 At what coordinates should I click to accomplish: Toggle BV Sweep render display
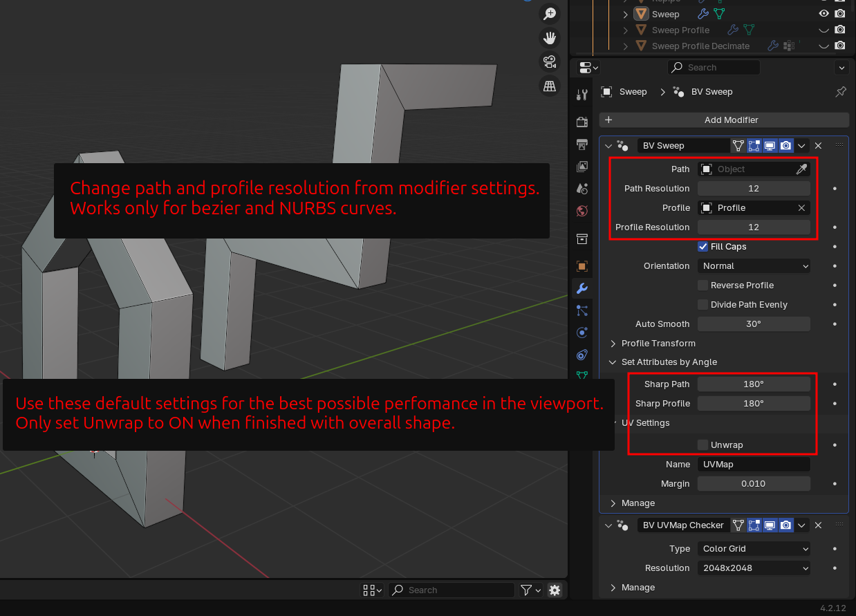pos(785,146)
